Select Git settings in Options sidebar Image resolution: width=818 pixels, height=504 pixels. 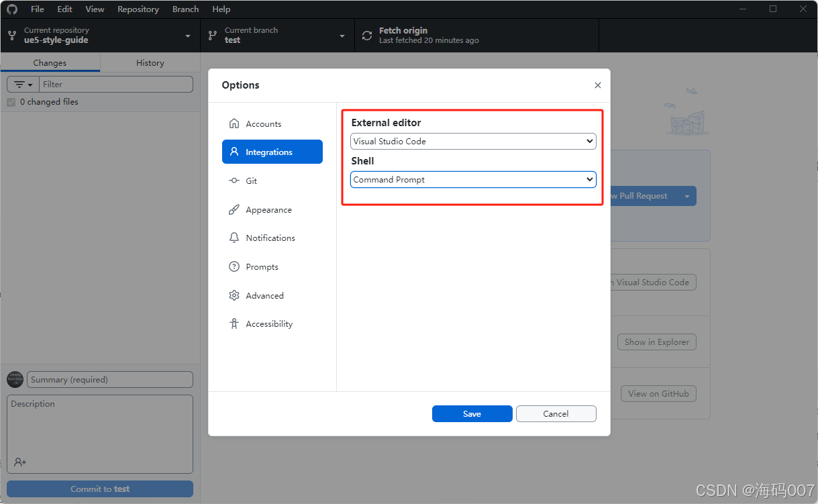tap(272, 181)
